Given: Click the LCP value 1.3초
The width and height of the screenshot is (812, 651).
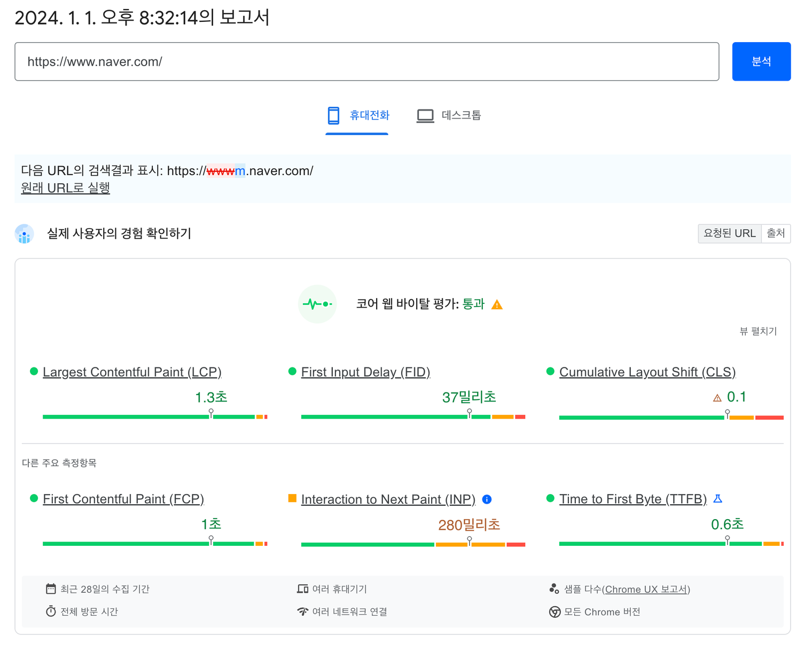Looking at the screenshot, I should coord(211,397).
